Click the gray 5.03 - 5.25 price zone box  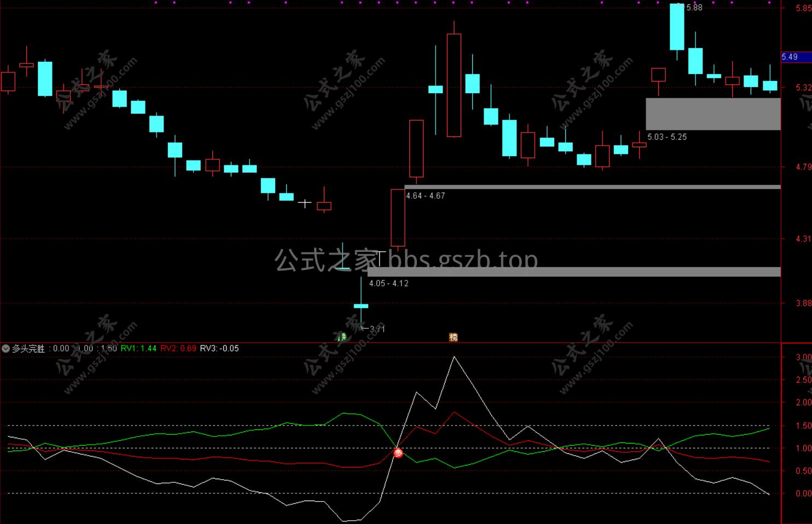click(x=713, y=114)
